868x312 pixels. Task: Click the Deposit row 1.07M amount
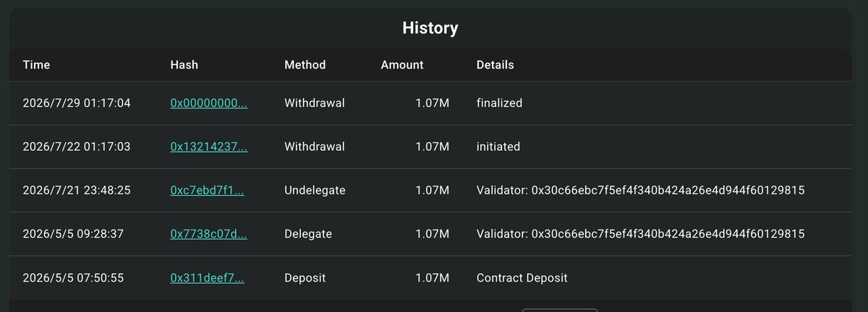click(x=433, y=278)
